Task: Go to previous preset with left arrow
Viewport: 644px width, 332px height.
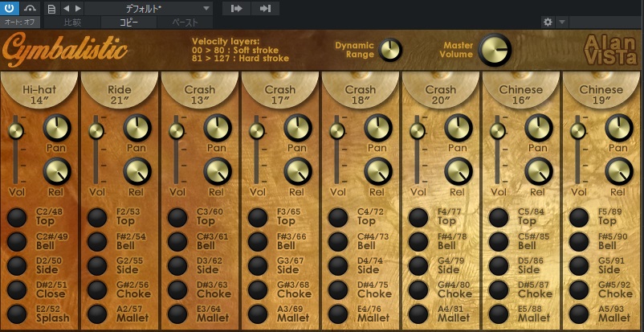Action: tap(66, 9)
